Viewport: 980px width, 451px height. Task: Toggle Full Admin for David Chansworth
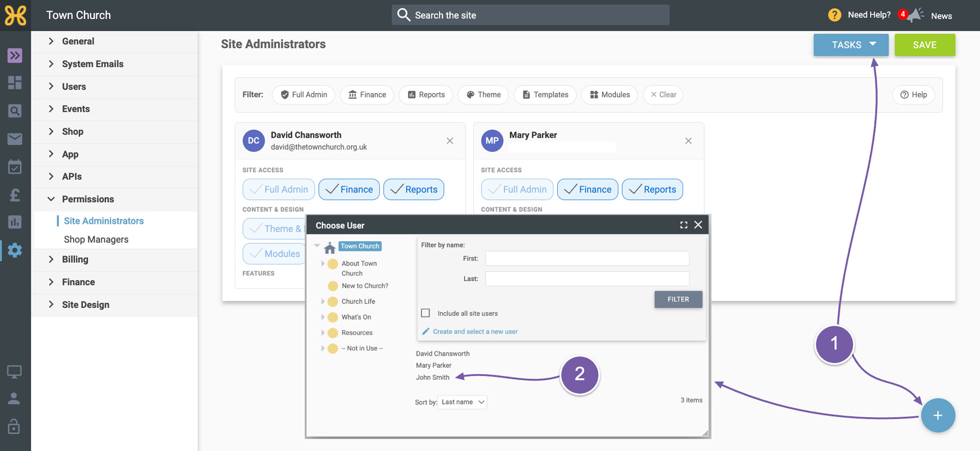tap(279, 190)
